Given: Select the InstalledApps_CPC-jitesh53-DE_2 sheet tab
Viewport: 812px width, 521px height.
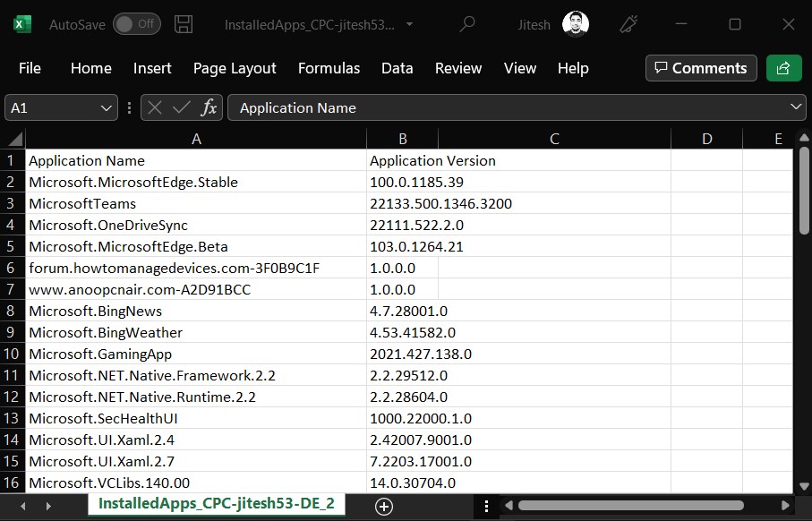Looking at the screenshot, I should coord(217,504).
